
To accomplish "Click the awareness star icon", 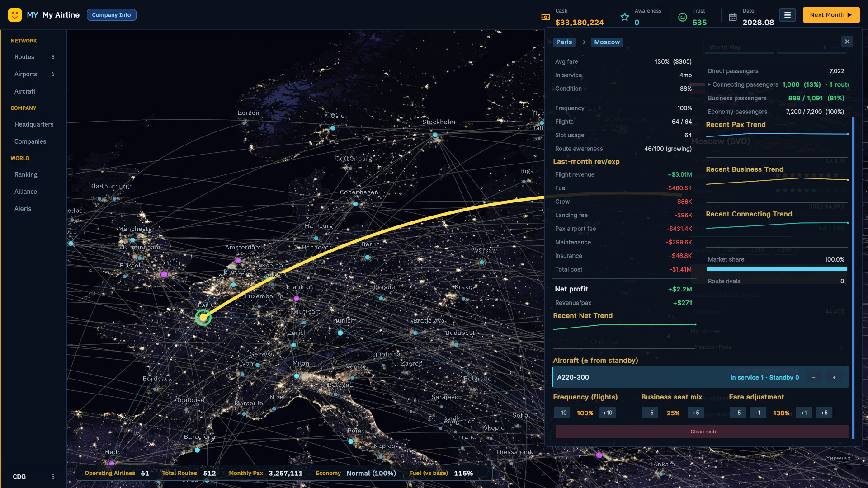I will [625, 17].
